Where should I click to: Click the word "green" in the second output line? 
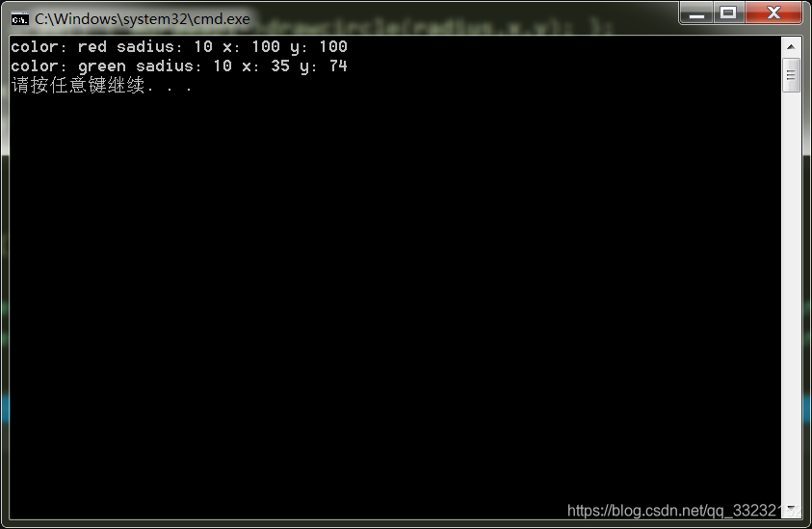pos(102,66)
